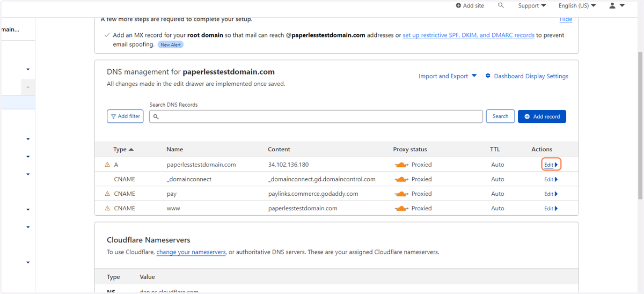Focus the Search DNS Records field

(x=316, y=116)
